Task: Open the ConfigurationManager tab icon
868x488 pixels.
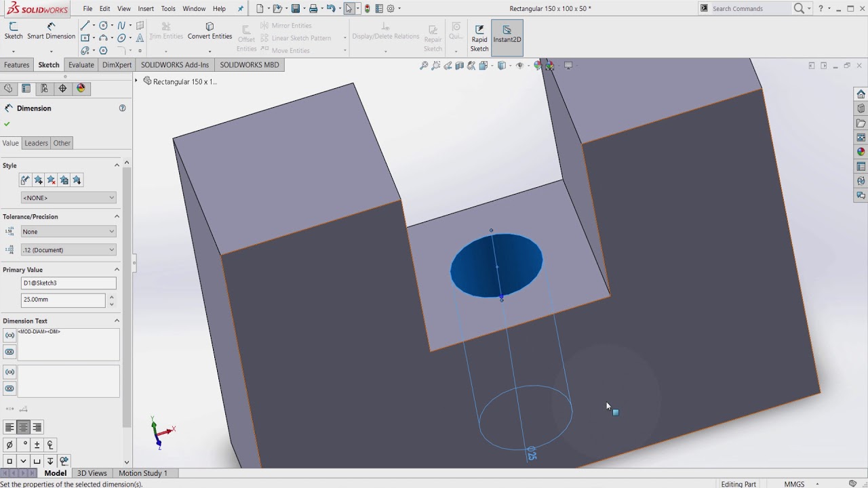Action: (x=45, y=89)
